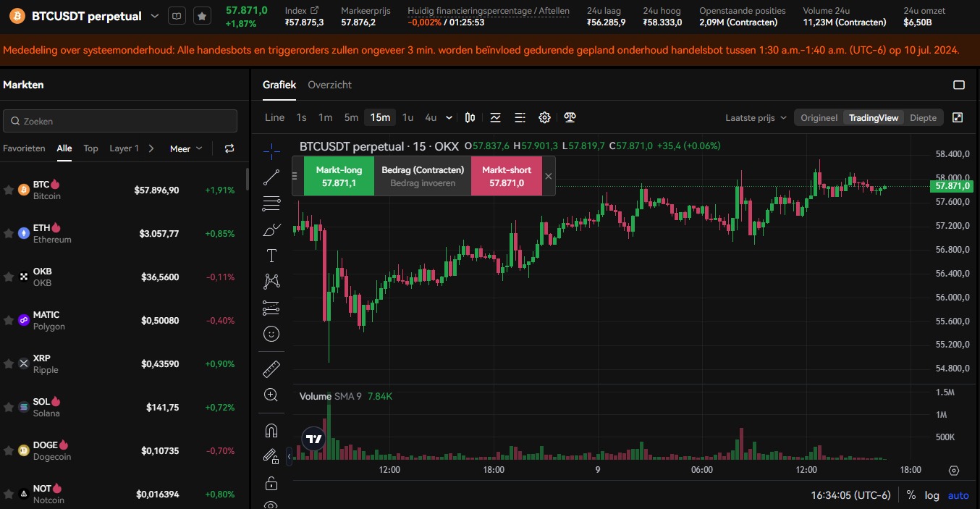Click the Markt-long buy button

(x=339, y=176)
